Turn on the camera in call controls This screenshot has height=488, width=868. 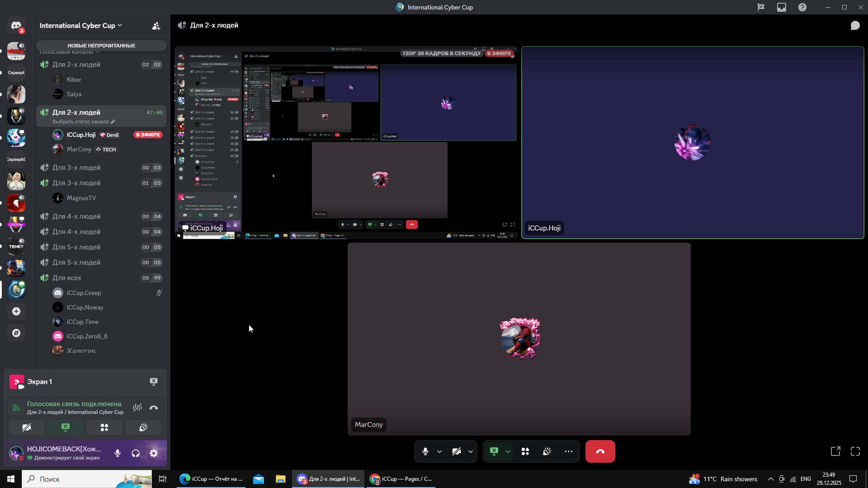click(x=457, y=451)
